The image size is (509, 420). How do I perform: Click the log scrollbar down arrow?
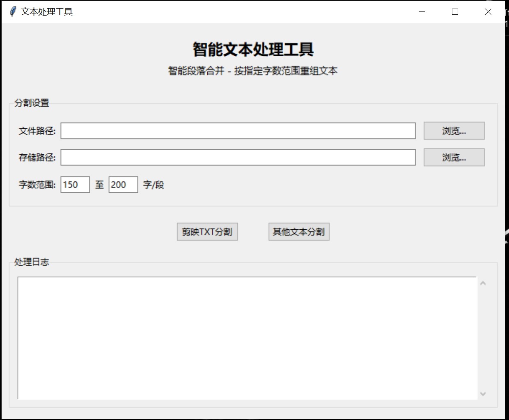click(x=483, y=394)
